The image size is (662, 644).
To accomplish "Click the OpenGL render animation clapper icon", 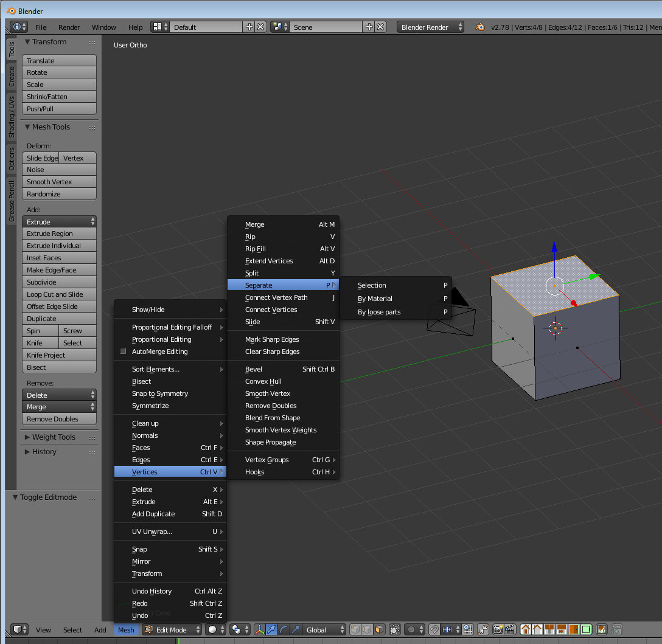I will [x=509, y=629].
